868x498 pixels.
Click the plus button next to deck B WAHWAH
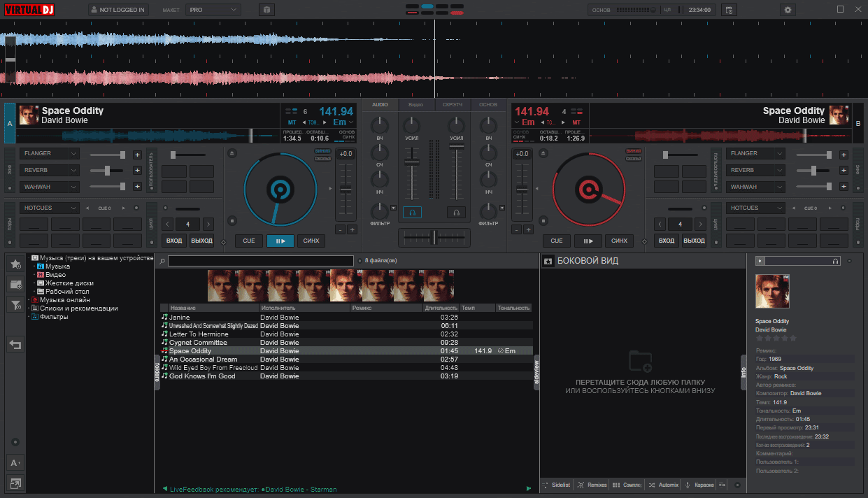(x=844, y=187)
